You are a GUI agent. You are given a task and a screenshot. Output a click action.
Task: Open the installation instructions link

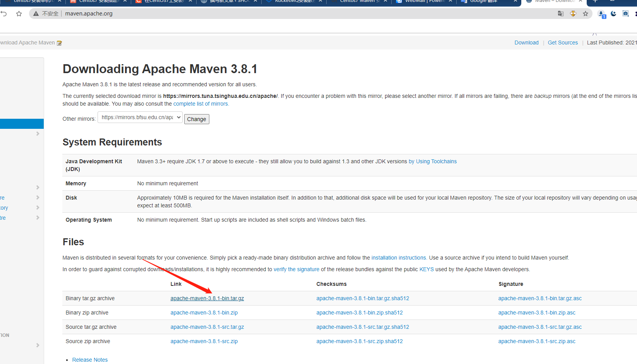coord(399,258)
